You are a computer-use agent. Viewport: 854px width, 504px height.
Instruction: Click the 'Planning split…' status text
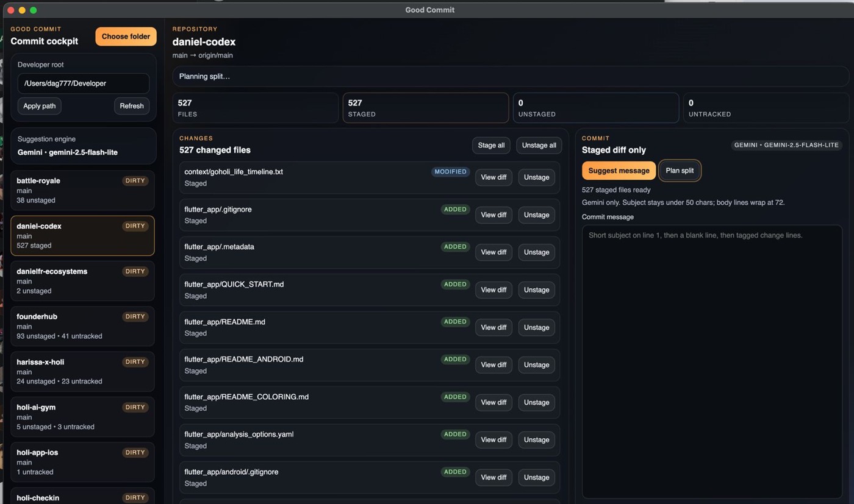click(x=204, y=77)
